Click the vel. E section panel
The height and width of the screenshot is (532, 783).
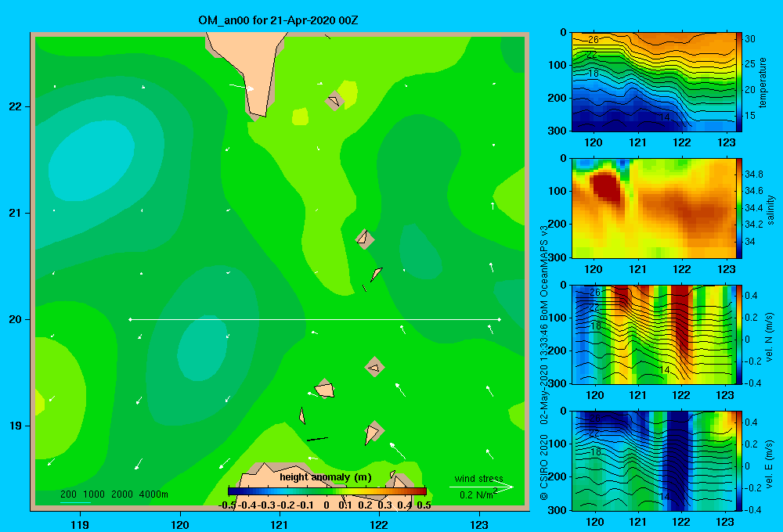coord(654,461)
